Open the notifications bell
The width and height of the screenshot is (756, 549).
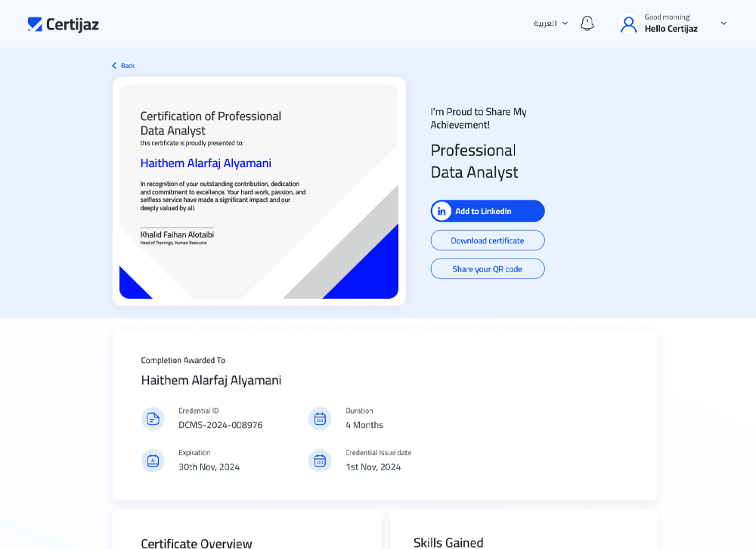coord(587,23)
